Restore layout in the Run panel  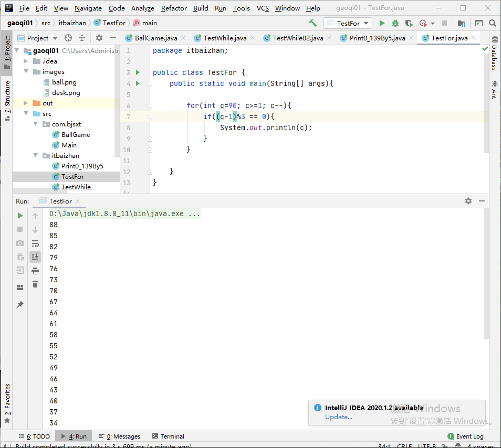(x=20, y=287)
